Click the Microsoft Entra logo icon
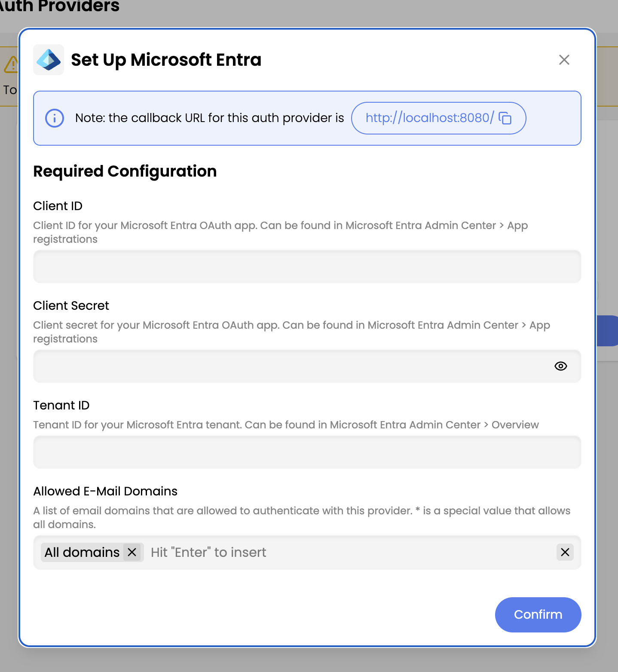Image resolution: width=618 pixels, height=672 pixels. tap(48, 60)
